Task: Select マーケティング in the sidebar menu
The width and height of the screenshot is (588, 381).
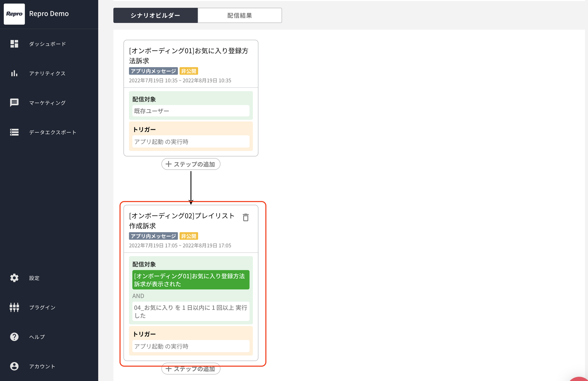Action: tap(47, 103)
